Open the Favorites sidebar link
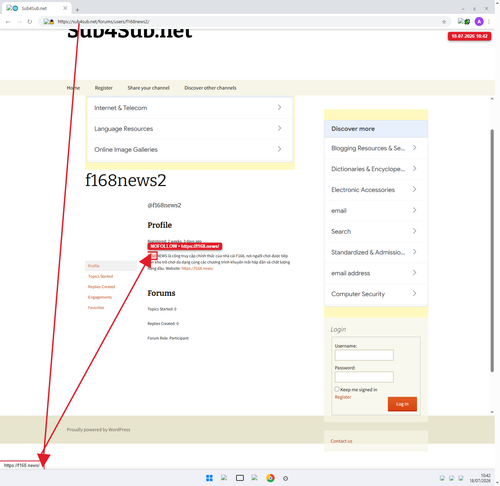This screenshot has width=500, height=486. click(x=96, y=307)
